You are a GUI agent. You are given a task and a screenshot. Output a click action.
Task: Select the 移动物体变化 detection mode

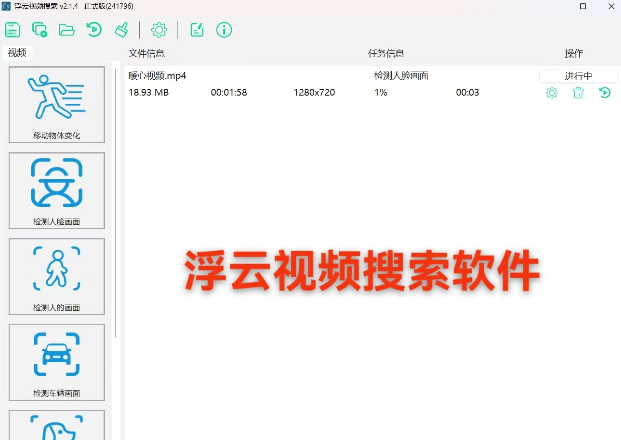tap(57, 104)
